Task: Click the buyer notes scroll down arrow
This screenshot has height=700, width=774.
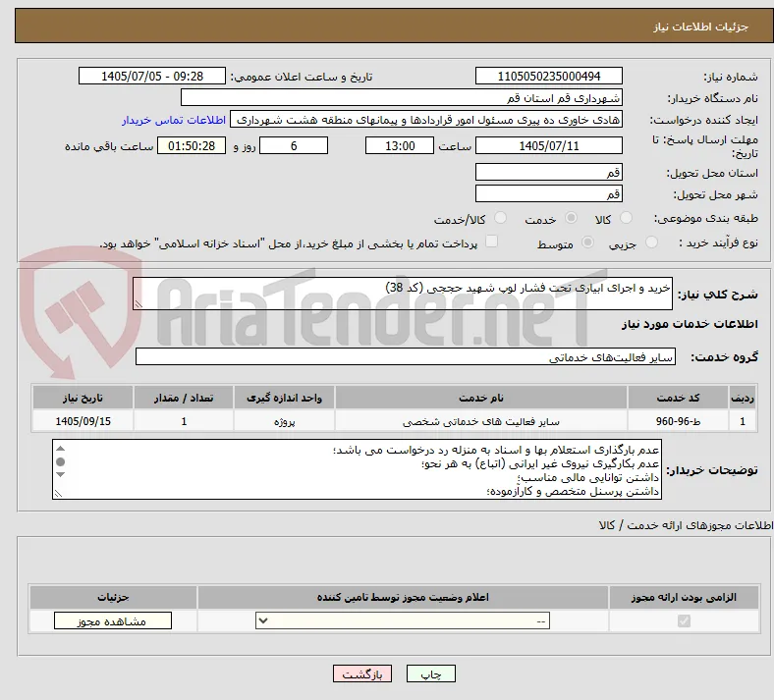Action: (x=60, y=474)
